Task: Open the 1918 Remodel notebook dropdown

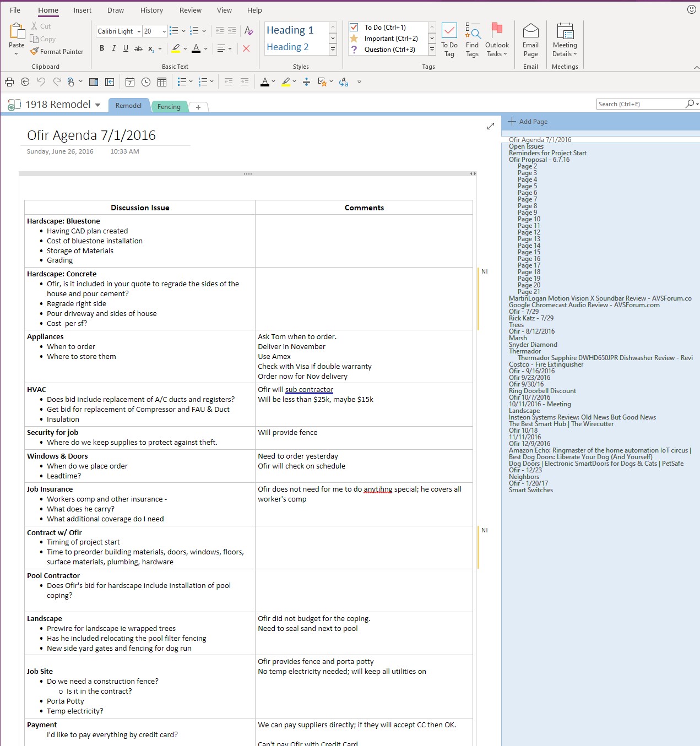Action: pos(97,105)
